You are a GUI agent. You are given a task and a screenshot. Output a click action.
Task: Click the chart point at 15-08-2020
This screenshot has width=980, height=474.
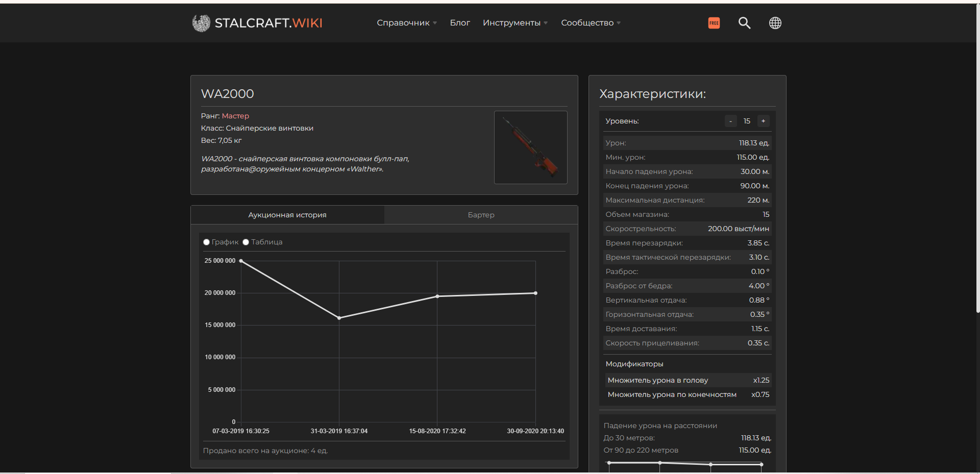[437, 296]
